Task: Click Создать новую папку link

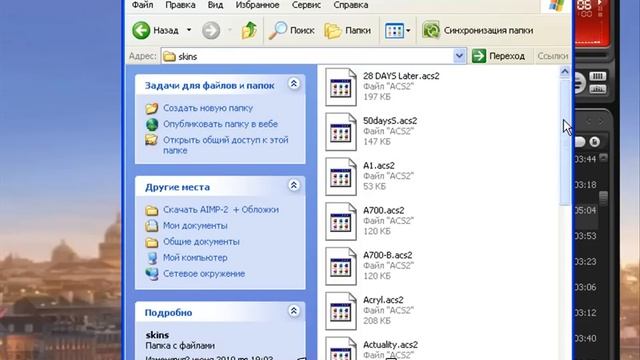Action: click(208, 108)
